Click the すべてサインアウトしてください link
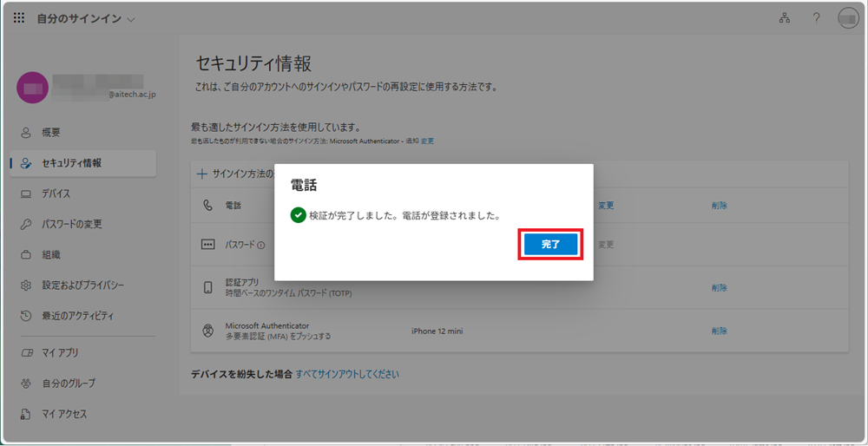The width and height of the screenshot is (868, 446). 347,374
